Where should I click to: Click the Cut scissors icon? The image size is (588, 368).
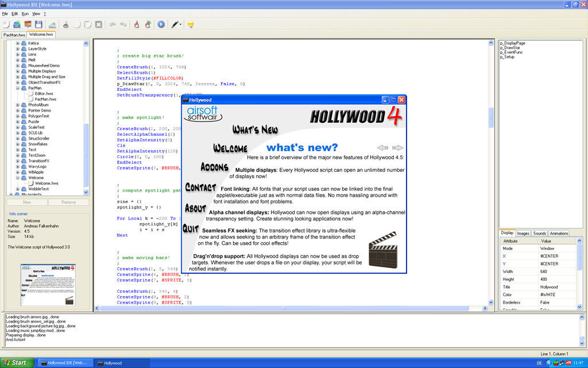coord(66,24)
